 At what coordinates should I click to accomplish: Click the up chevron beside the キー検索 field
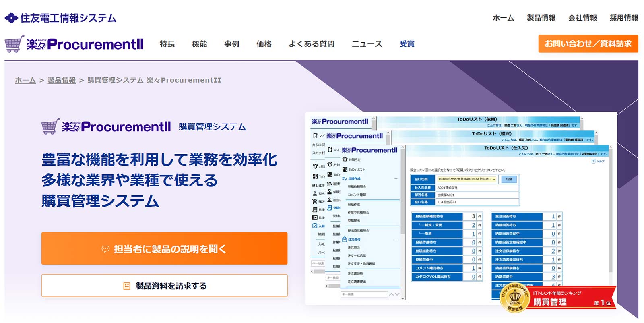(x=391, y=294)
